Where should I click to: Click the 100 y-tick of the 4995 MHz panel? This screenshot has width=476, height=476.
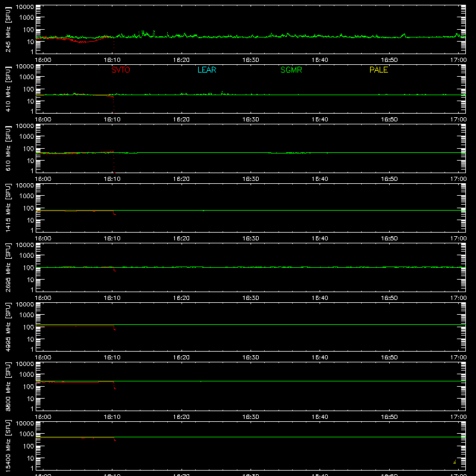[29, 327]
